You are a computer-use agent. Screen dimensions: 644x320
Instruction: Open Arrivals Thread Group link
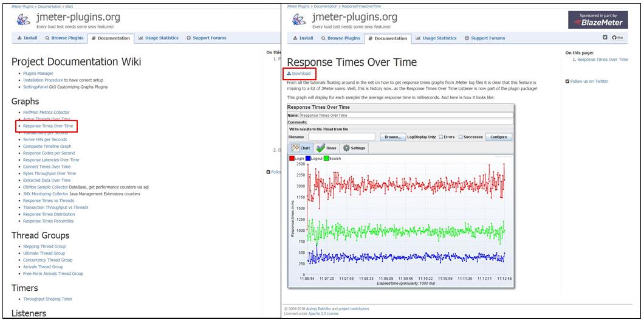point(43,267)
